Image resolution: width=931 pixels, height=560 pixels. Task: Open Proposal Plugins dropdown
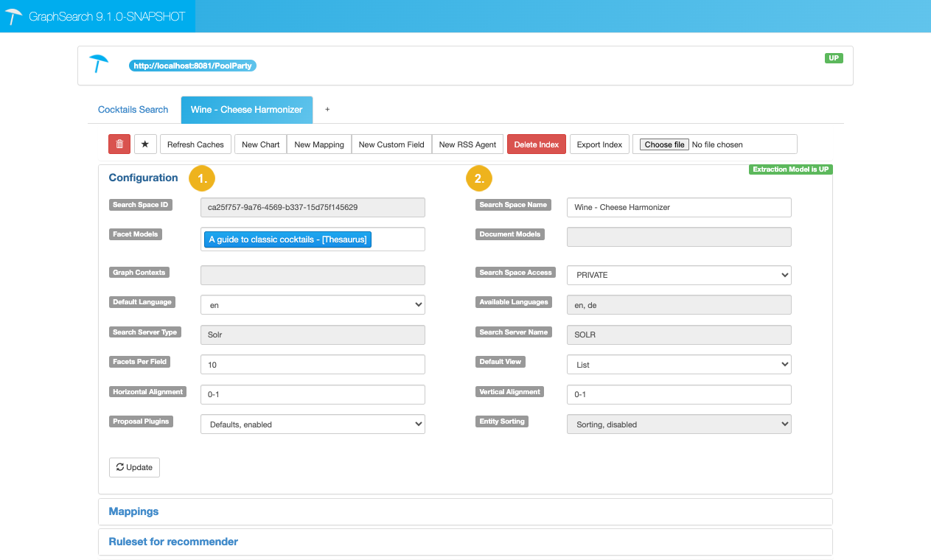313,424
